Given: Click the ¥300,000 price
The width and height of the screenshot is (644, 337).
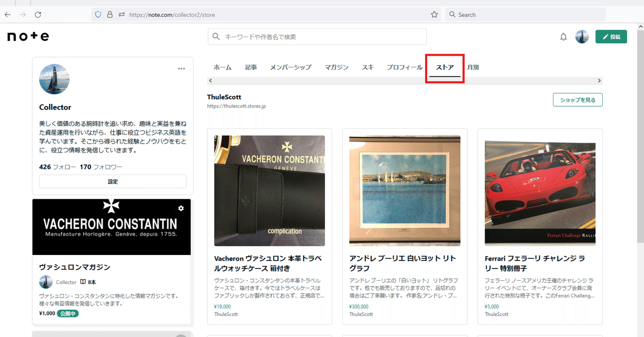Looking at the screenshot, I should (359, 306).
